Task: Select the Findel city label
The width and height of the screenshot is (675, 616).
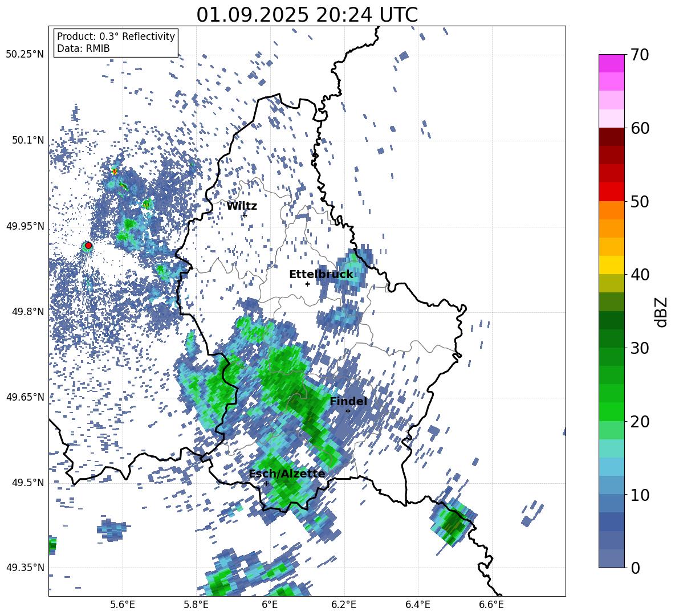Action: point(348,402)
